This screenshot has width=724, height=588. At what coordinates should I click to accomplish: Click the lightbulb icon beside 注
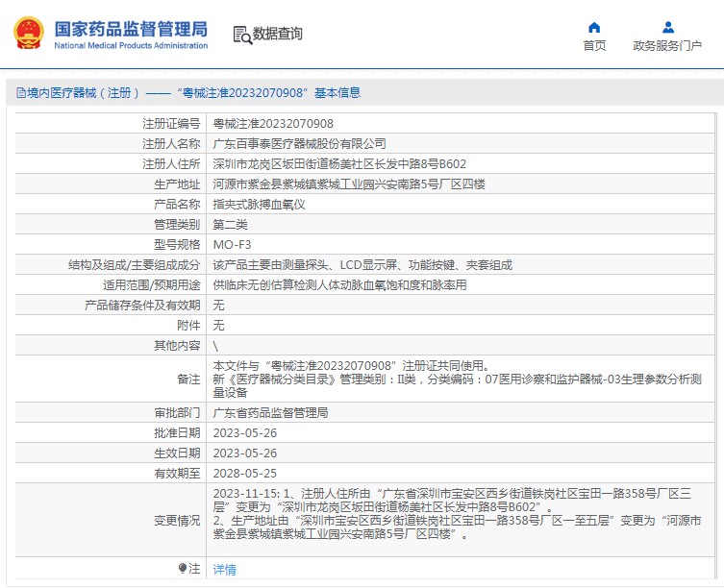click(x=182, y=569)
